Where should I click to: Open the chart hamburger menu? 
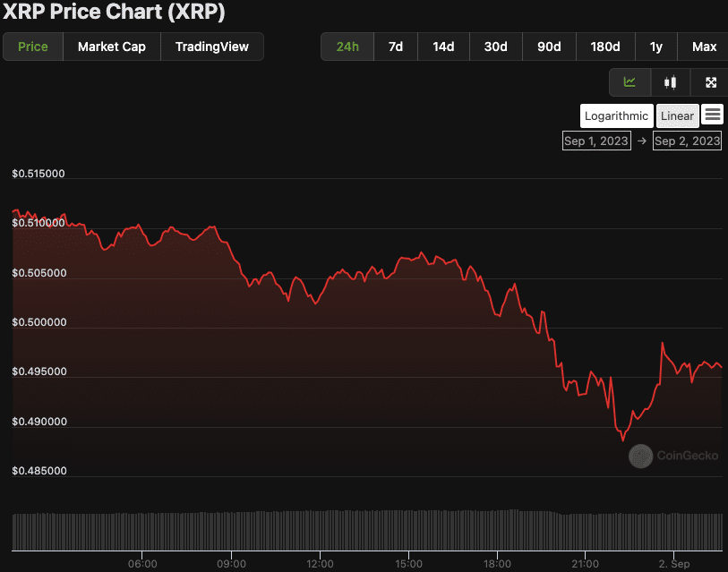point(713,115)
